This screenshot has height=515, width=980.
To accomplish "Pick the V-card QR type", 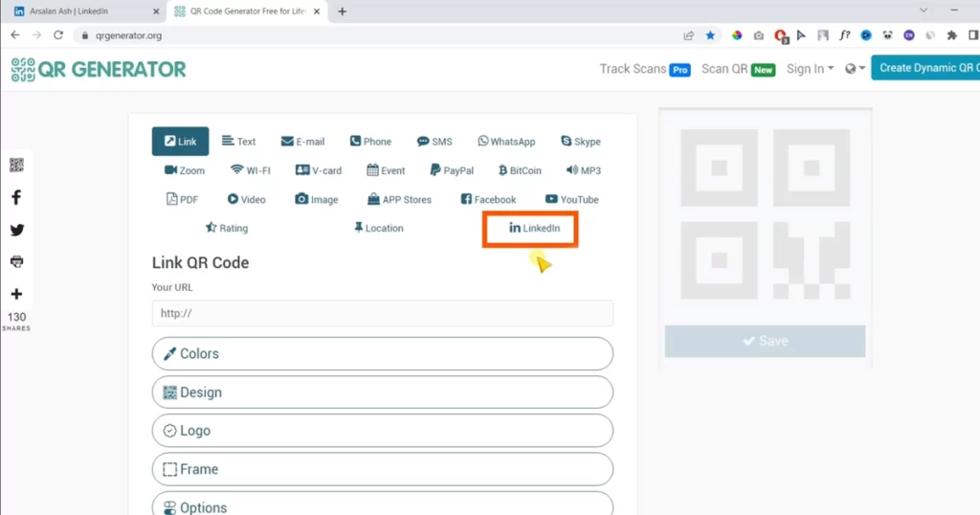I will (x=318, y=170).
